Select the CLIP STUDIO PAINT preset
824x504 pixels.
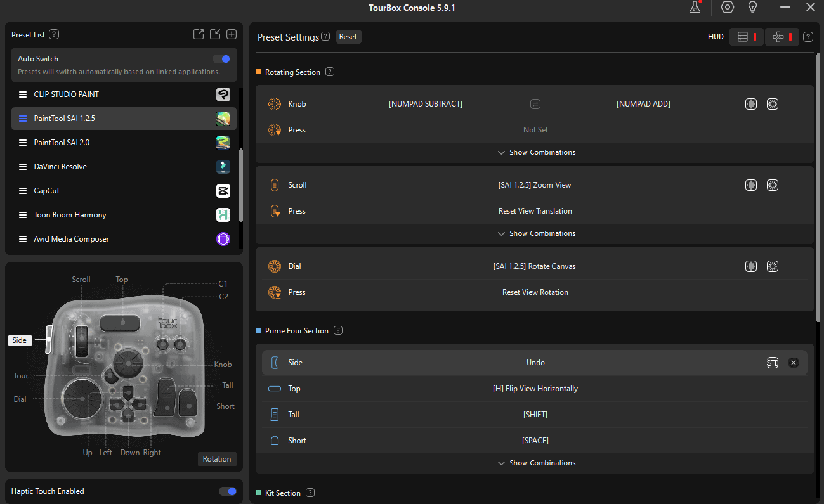click(x=124, y=94)
